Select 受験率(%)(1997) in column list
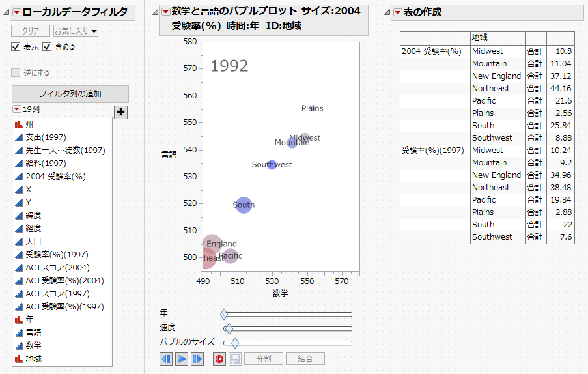588x374 pixels. tap(57, 255)
